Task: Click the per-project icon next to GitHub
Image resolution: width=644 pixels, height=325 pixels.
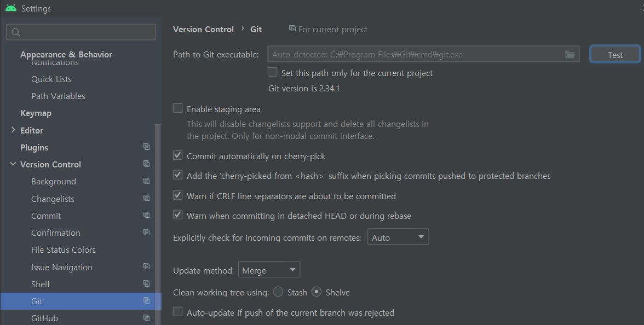Action: click(146, 317)
